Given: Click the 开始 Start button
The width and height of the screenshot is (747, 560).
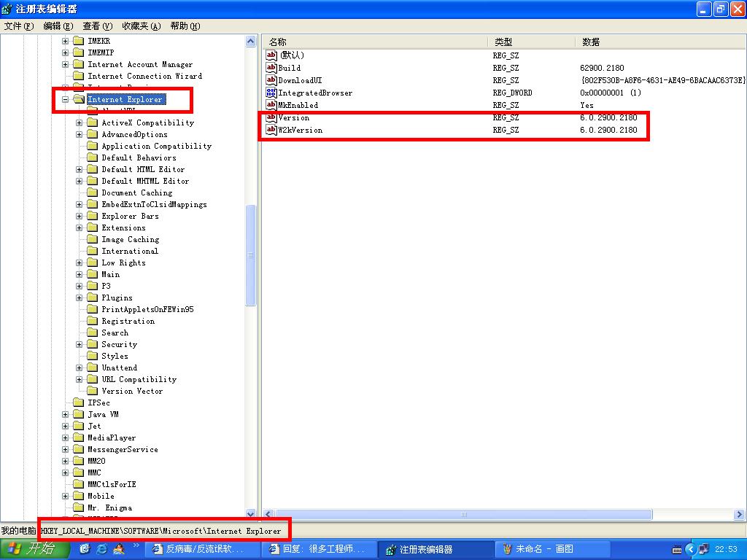Looking at the screenshot, I should 34,549.
